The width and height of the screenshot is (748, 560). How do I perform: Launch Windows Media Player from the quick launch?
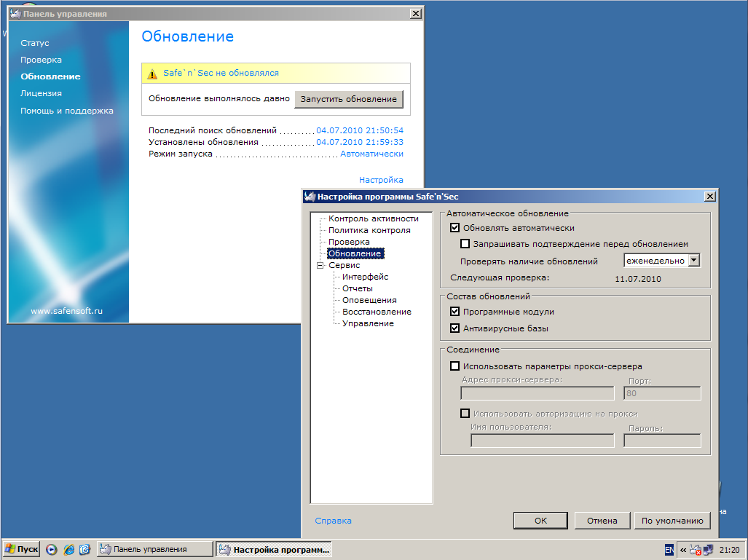52,550
